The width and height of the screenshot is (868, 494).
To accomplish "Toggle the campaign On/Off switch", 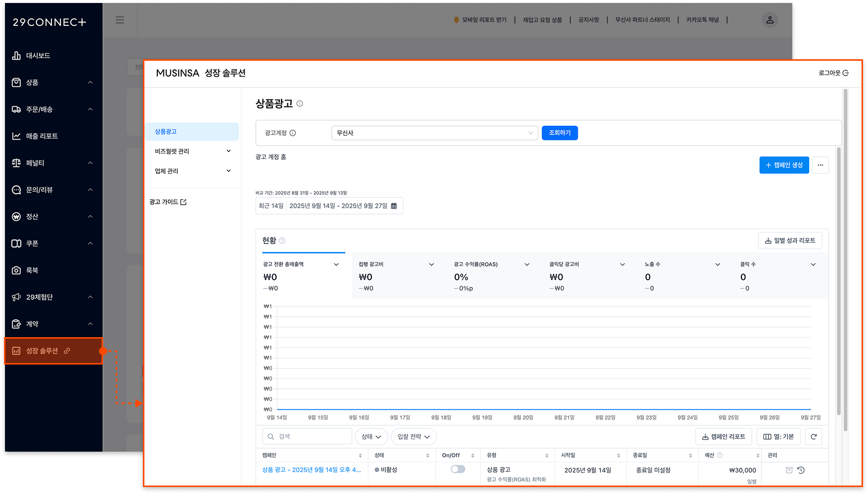I will (458, 469).
